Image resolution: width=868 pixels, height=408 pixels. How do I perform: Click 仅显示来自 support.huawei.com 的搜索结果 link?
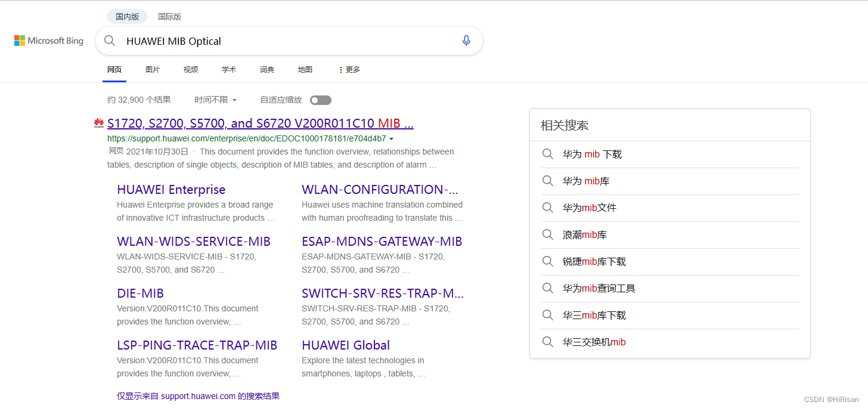click(198, 396)
